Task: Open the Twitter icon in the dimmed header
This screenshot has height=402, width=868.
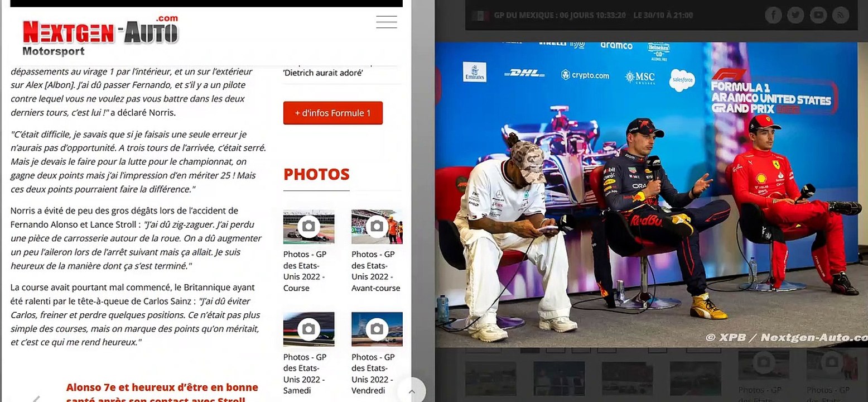Action: pyautogui.click(x=795, y=15)
